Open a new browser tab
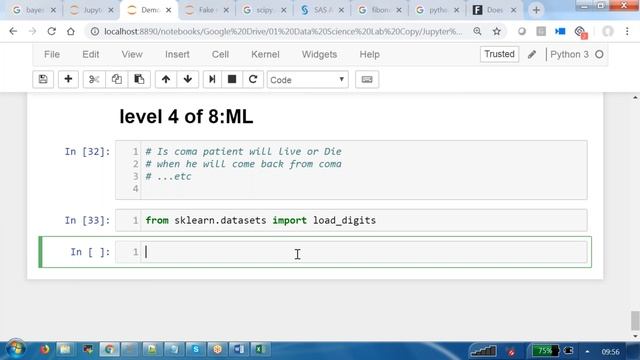Screen dimensions: 640x360 click(536, 10)
